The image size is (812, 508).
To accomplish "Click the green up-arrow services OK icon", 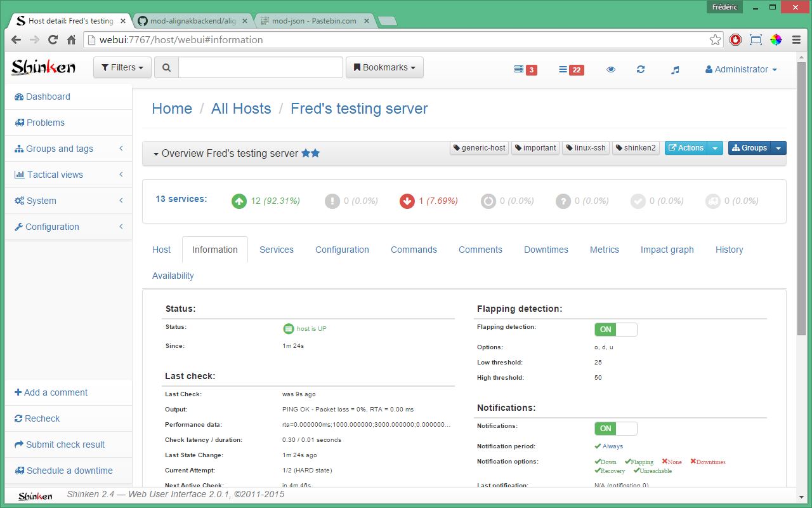I will tap(239, 201).
